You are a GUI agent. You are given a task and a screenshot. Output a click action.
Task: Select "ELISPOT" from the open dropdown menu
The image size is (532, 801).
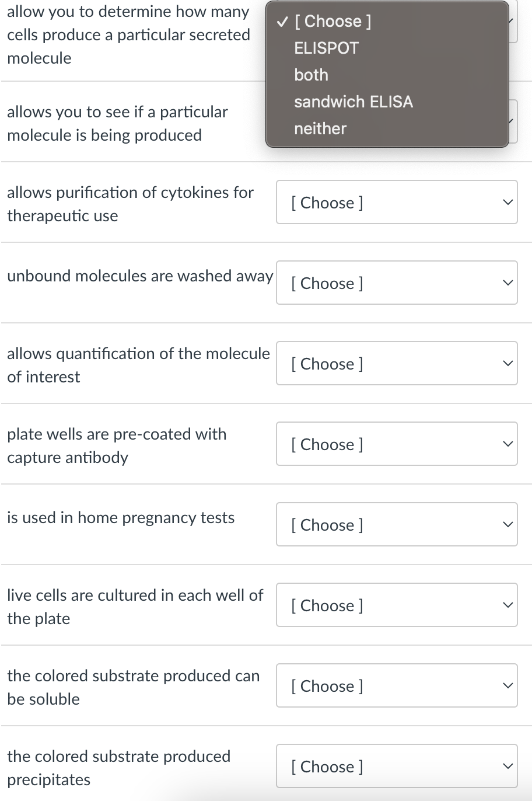click(326, 48)
